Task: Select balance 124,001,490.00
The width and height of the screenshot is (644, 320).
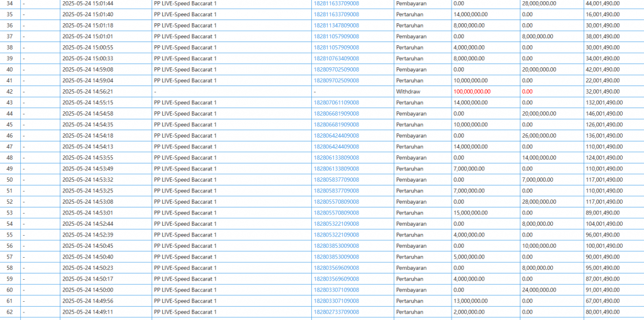Action: click(x=604, y=158)
